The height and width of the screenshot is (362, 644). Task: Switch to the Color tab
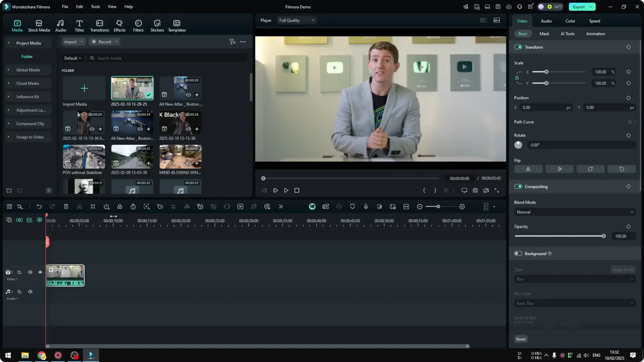(570, 21)
